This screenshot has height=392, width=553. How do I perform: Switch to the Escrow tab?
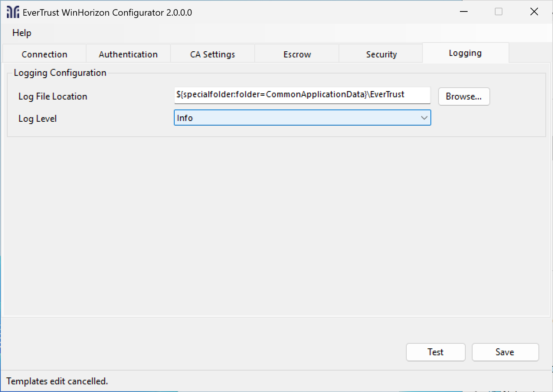click(x=297, y=54)
